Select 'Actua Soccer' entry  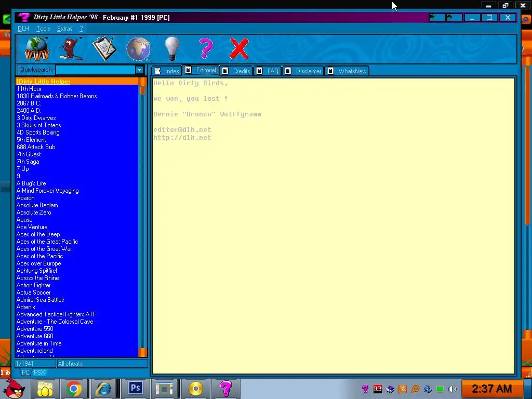77,292
